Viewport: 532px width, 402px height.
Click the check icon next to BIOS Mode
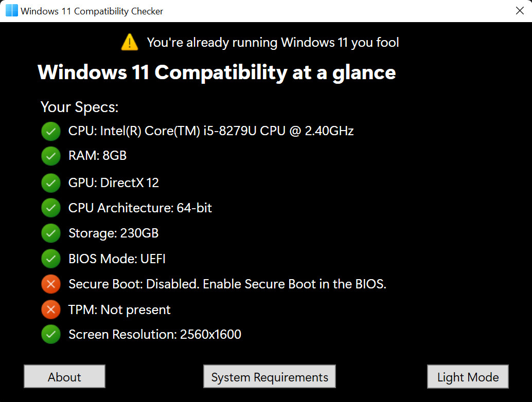(51, 259)
